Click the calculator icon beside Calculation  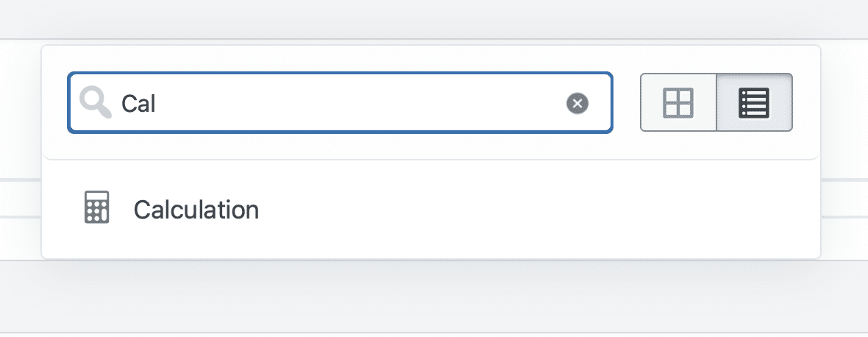tap(97, 208)
